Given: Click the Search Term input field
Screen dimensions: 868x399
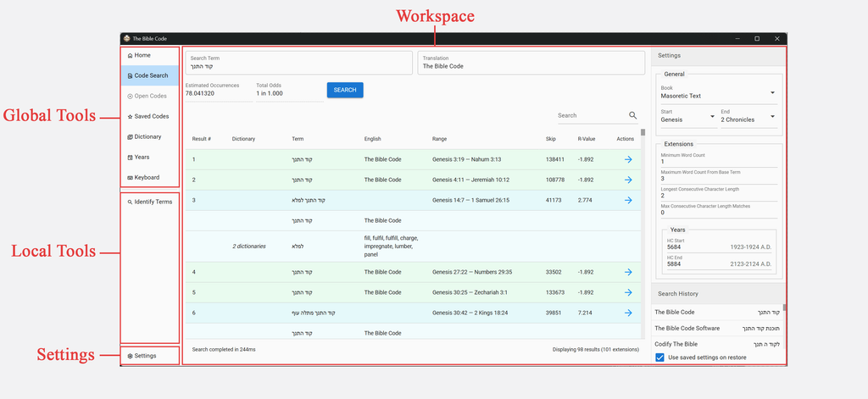Looking at the screenshot, I should click(x=299, y=63).
